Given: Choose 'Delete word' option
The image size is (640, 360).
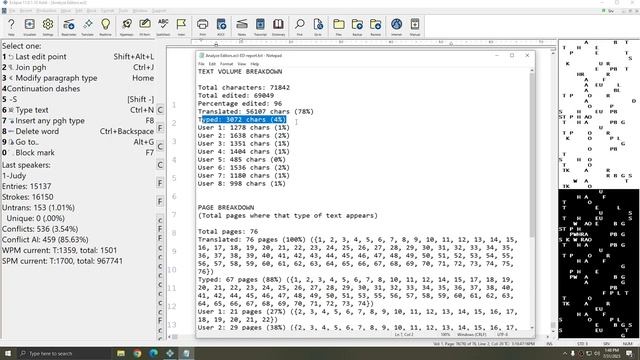Looking at the screenshot, I should pos(78,131).
